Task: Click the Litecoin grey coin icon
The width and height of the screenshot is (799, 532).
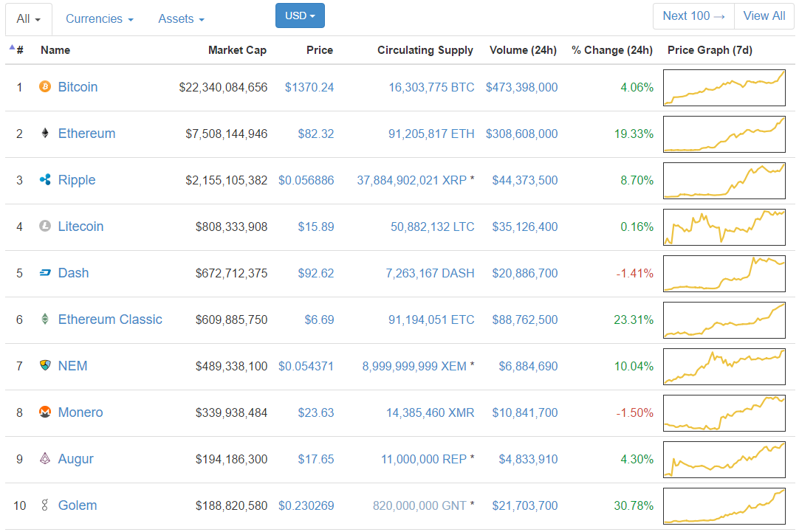Action: click(x=45, y=226)
